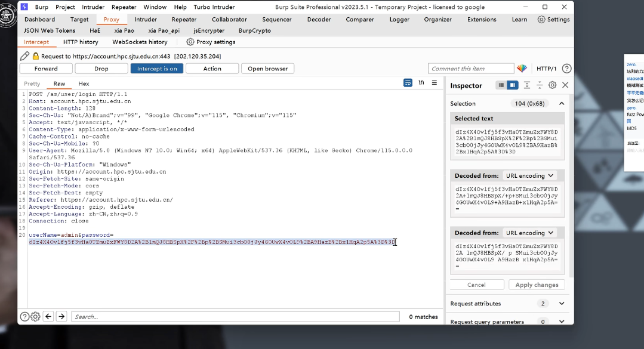Open search settings gear at bottom left

pyautogui.click(x=35, y=317)
